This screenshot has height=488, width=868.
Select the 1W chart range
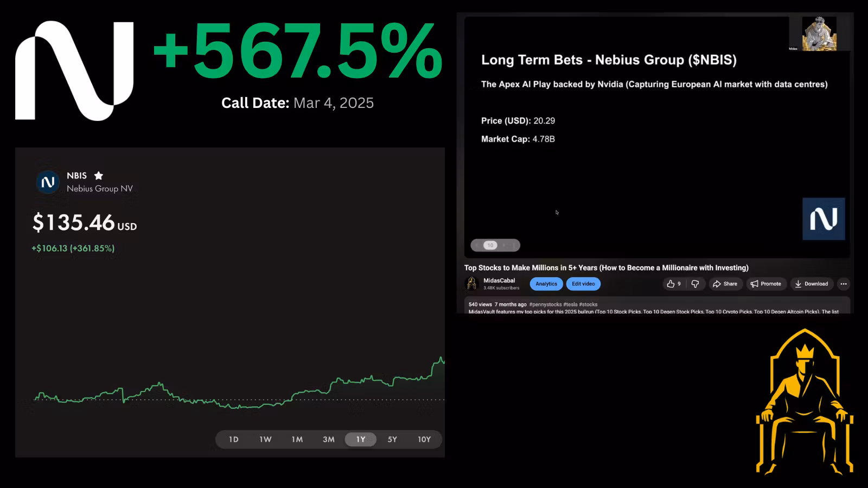[265, 439]
